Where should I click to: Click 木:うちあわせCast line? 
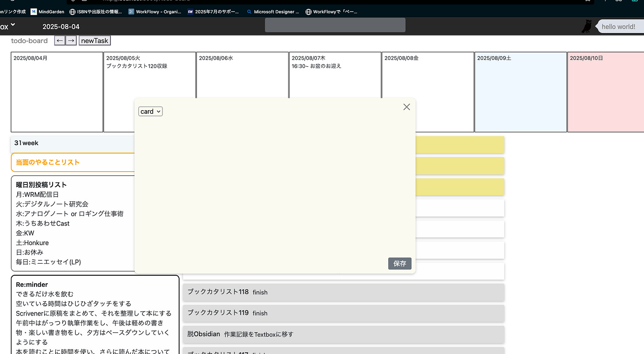[x=43, y=223]
